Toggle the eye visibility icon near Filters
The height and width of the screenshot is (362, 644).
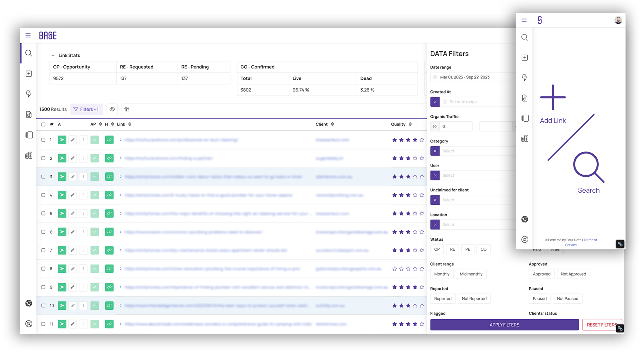pyautogui.click(x=112, y=109)
